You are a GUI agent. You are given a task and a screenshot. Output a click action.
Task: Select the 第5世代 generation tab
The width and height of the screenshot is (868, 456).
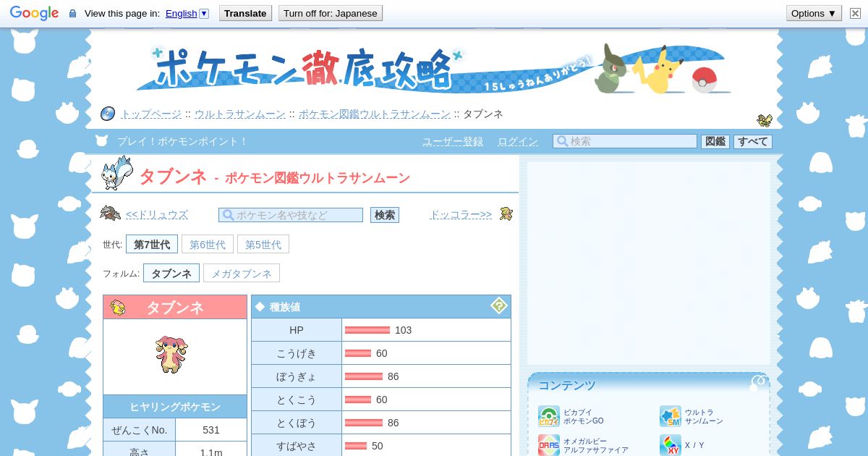tap(263, 244)
